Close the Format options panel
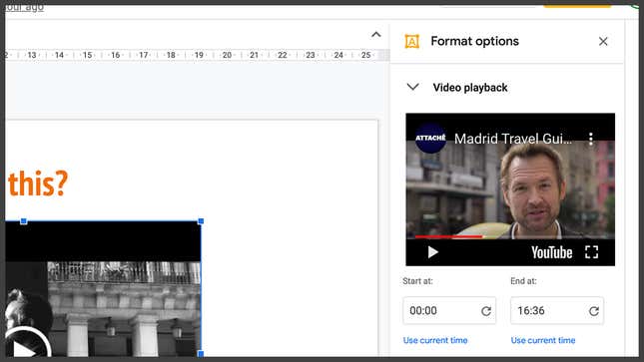644x362 pixels. 603,42
